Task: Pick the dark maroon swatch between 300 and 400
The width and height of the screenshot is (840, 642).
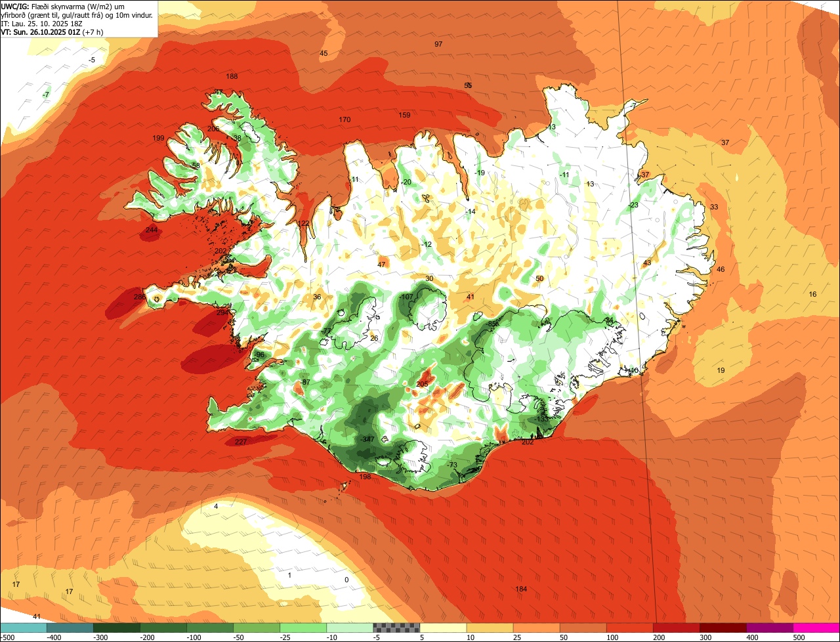Action: click(723, 628)
